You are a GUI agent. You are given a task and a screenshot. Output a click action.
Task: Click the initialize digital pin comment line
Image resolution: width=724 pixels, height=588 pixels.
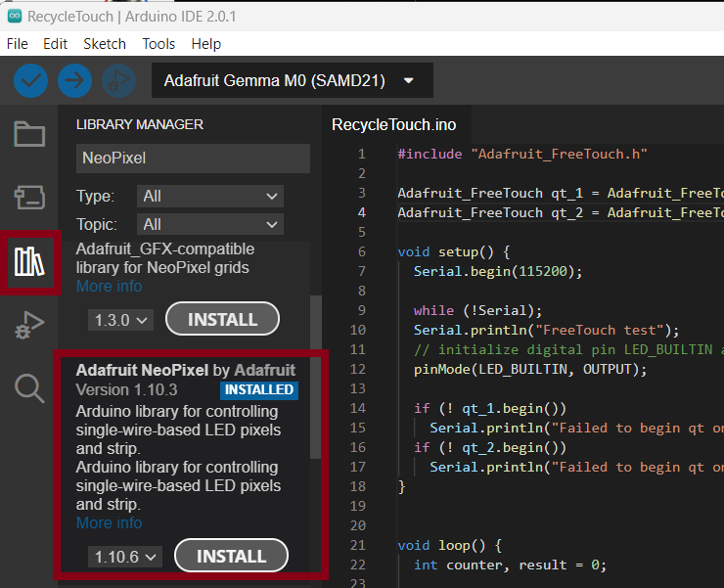click(568, 349)
